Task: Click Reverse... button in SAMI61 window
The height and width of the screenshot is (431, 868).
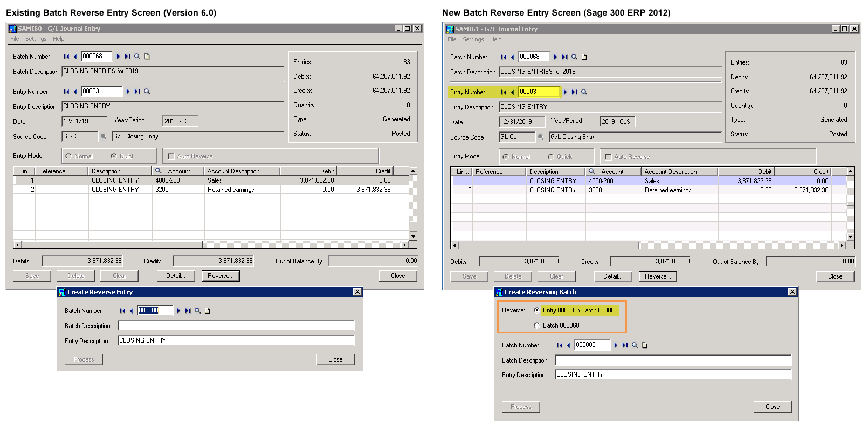Action: click(x=658, y=276)
